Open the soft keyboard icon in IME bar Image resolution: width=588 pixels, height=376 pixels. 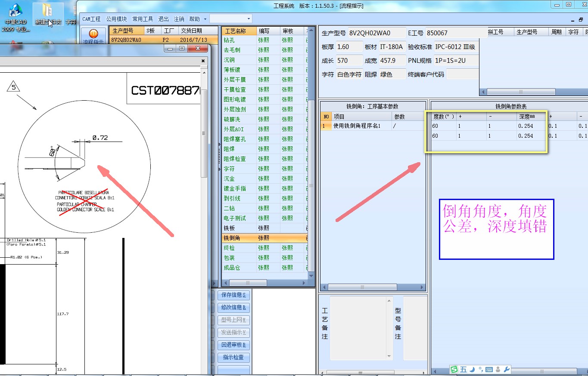click(489, 369)
